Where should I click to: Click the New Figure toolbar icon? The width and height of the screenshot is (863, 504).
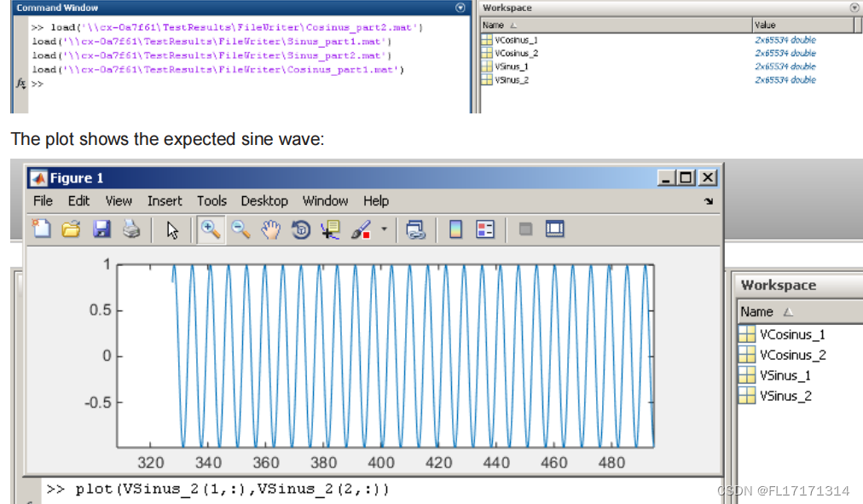click(41, 229)
